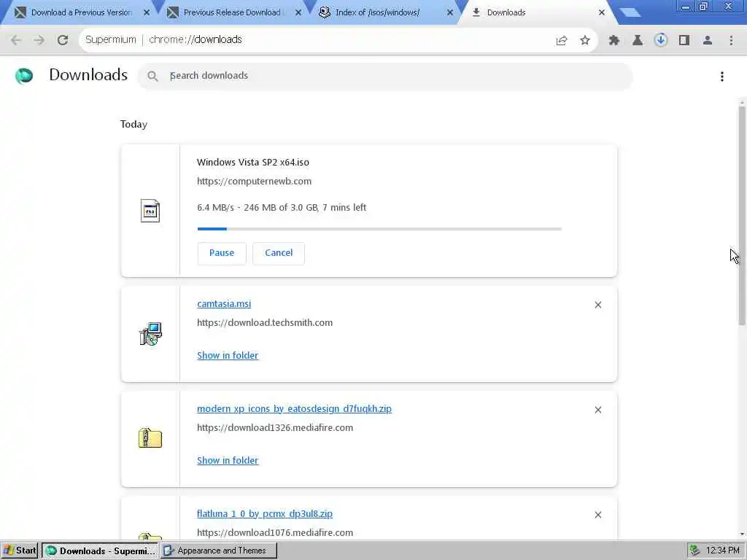Open the Extensions puzzle icon
747x560 pixels.
[614, 41]
